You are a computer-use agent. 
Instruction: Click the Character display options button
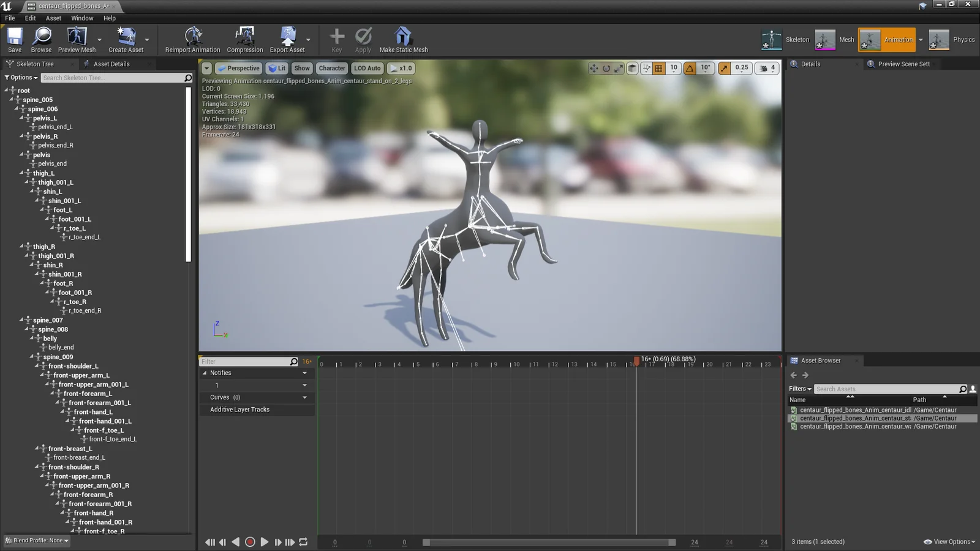point(331,68)
